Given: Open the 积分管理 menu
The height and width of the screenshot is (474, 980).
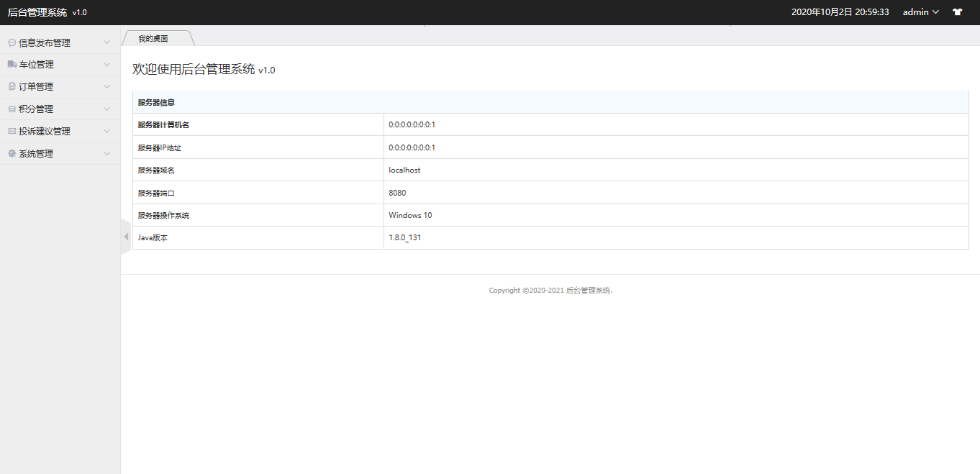Looking at the screenshot, I should coord(60,109).
